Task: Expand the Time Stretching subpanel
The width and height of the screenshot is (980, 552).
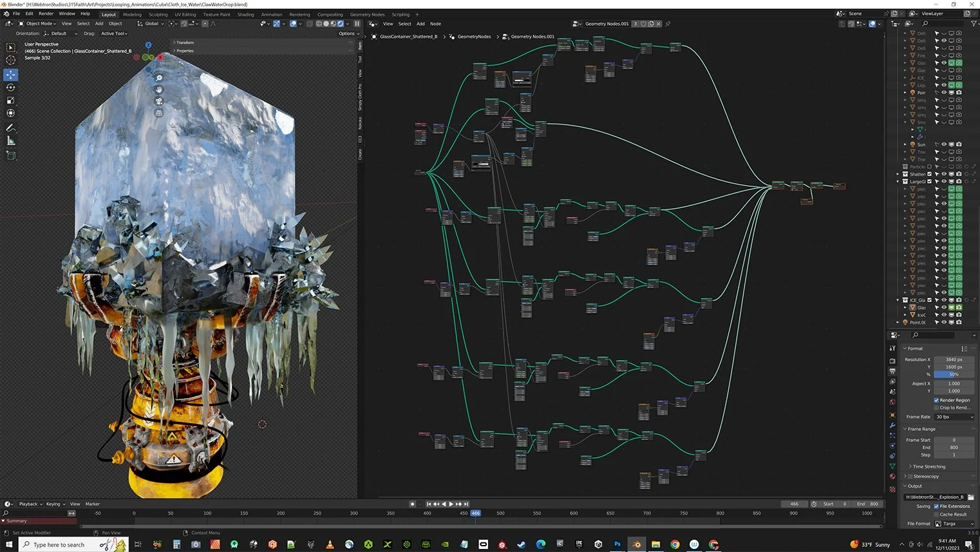Action: 928,466
